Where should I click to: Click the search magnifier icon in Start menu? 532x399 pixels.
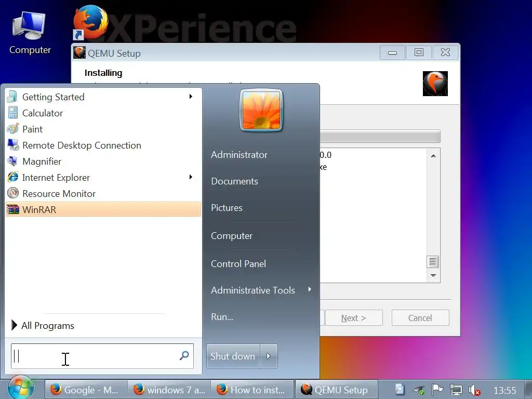[x=184, y=355]
